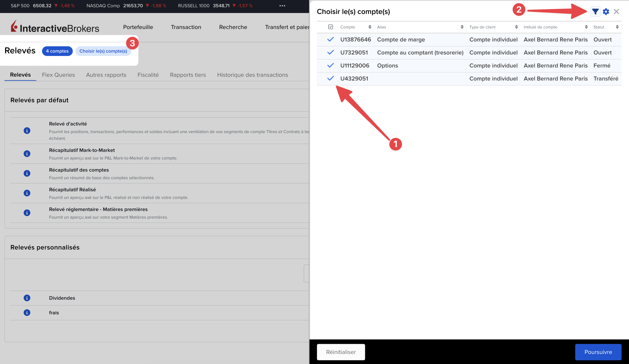The height and width of the screenshot is (364, 629).
Task: Click info icon beside Récapitulatif des comptes
Action: pos(27,173)
